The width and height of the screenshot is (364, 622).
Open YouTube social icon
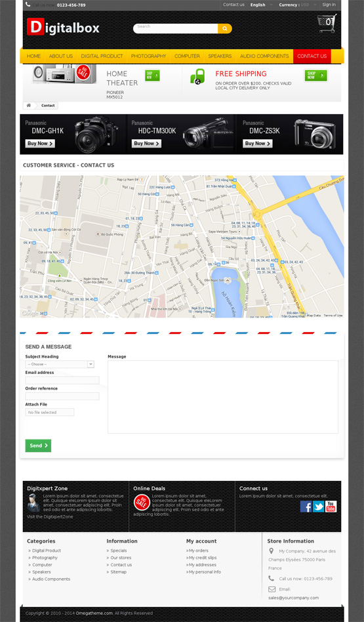coord(331,507)
